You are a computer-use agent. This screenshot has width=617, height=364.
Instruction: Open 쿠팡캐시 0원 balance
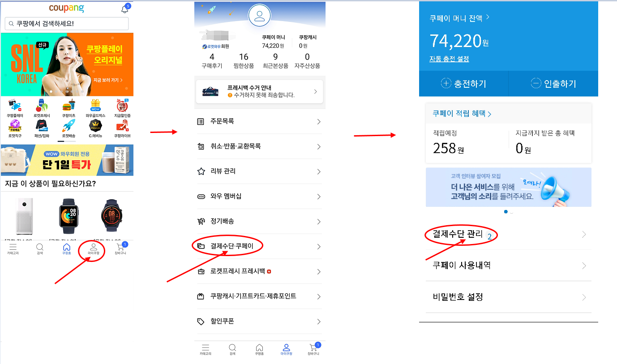click(308, 42)
